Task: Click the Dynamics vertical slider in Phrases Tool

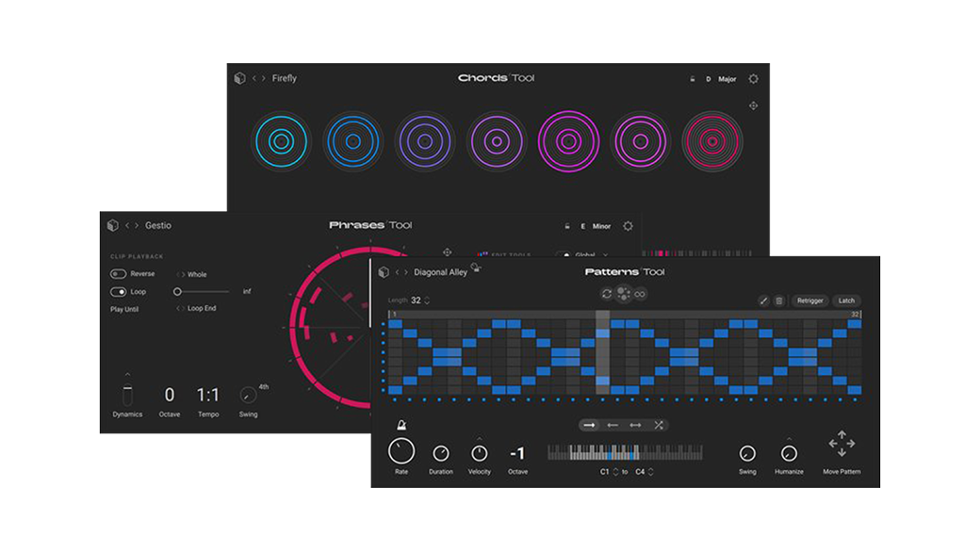Action: pyautogui.click(x=127, y=396)
